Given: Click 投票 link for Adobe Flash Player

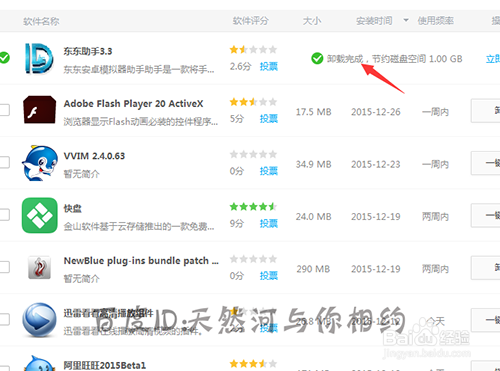Looking at the screenshot, I should pyautogui.click(x=269, y=119).
